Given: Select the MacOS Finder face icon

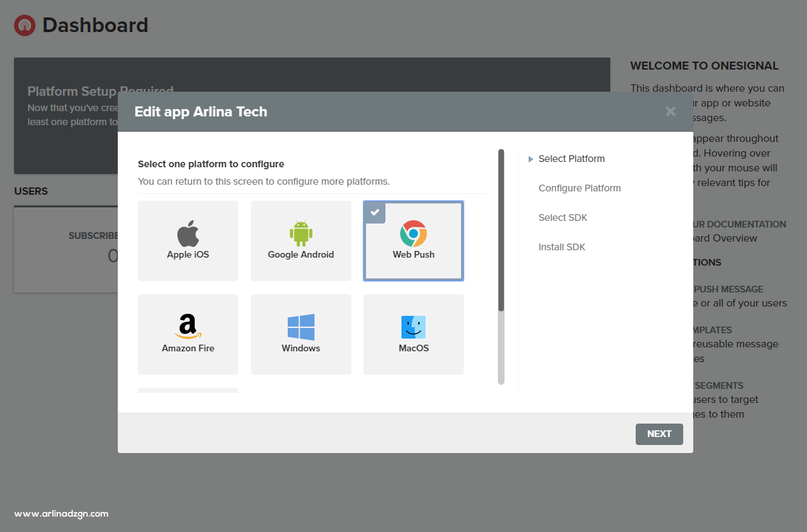Looking at the screenshot, I should pos(414,327).
